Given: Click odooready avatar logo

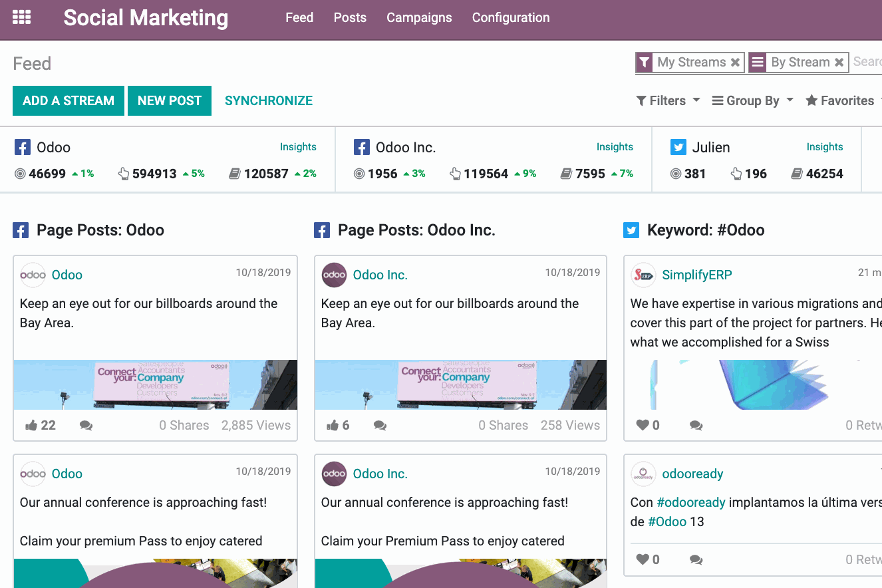Looking at the screenshot, I should click(x=643, y=474).
